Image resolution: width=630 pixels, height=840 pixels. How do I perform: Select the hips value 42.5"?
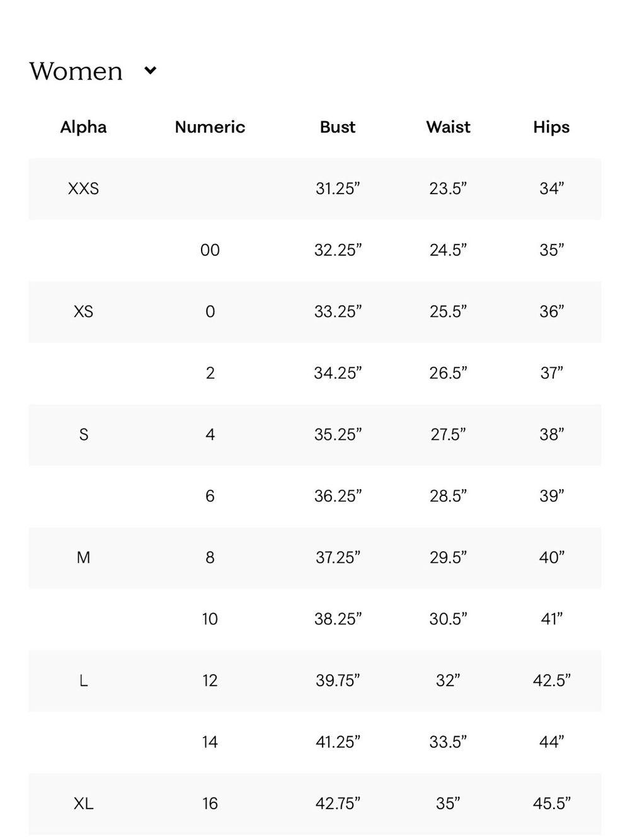point(551,680)
